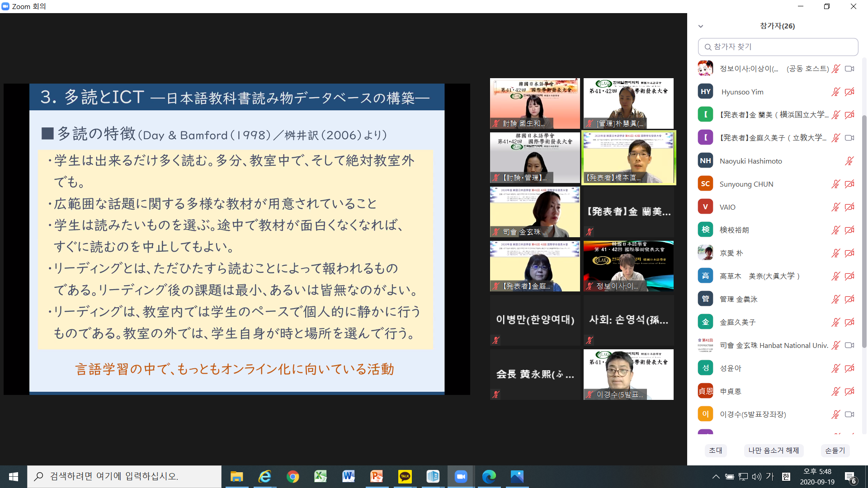Click the 참가자 찾기 search field

tap(778, 47)
